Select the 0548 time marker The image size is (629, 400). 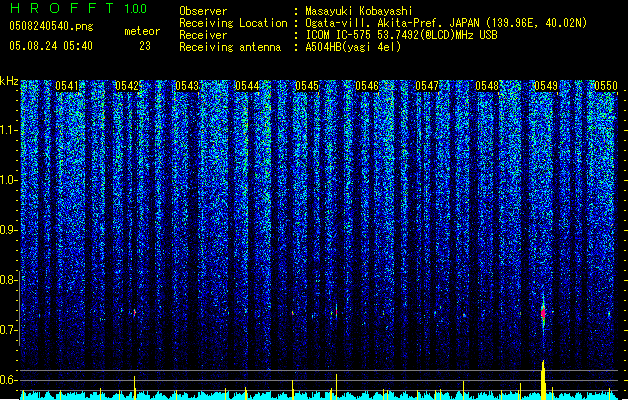(x=487, y=86)
